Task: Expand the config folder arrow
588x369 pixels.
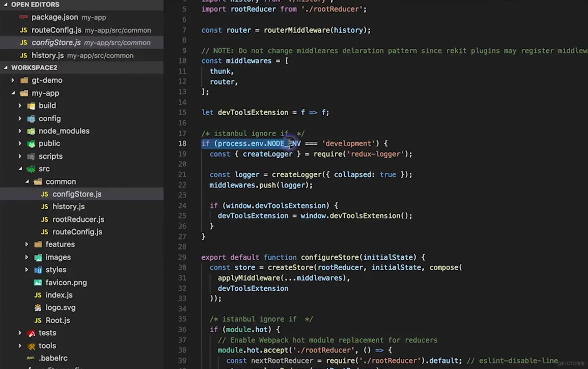Action: click(20, 119)
